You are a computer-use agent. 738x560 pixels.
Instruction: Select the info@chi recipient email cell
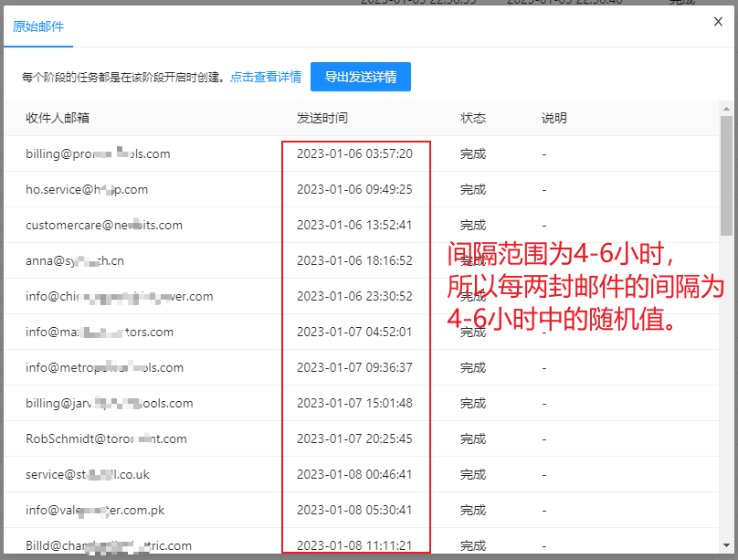[119, 297]
